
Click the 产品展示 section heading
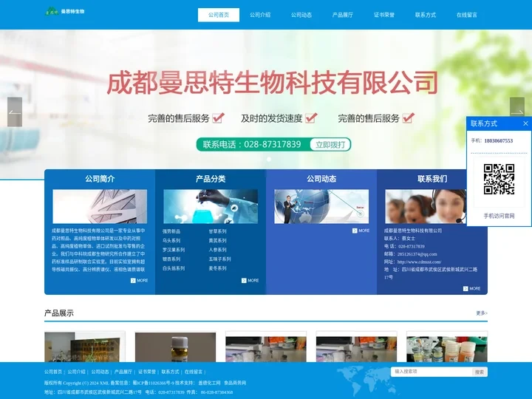[x=59, y=313]
